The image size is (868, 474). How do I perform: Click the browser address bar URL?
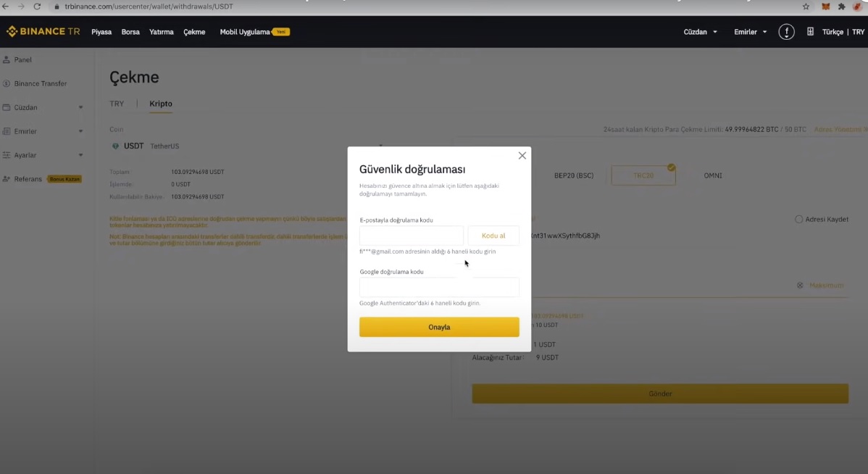point(149,7)
